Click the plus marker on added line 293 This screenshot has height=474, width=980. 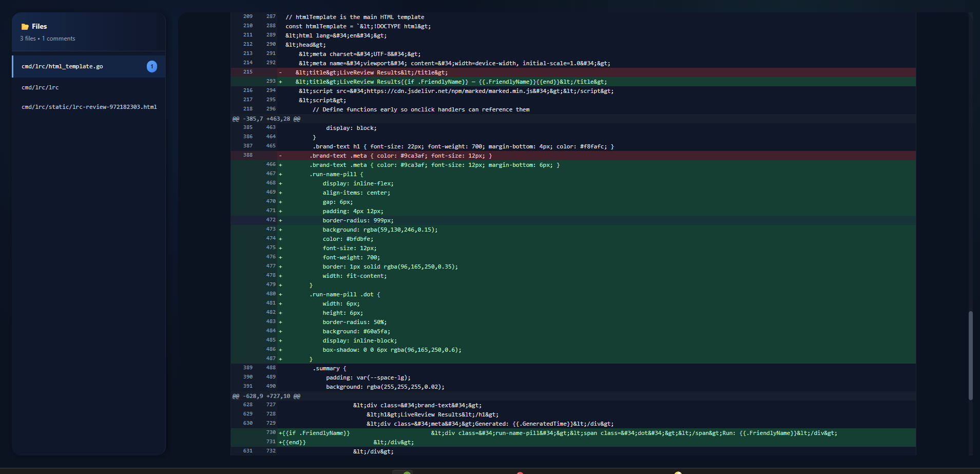click(280, 82)
